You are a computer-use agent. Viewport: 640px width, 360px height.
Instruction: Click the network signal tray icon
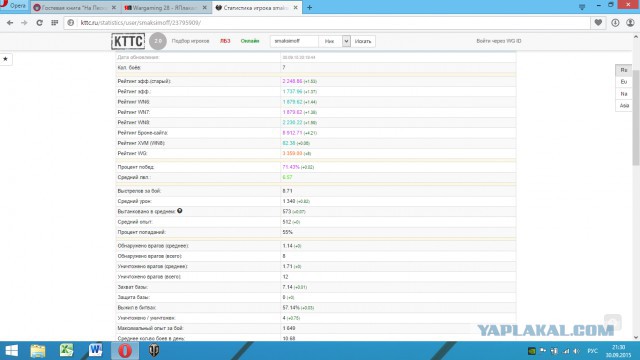[x=566, y=351]
